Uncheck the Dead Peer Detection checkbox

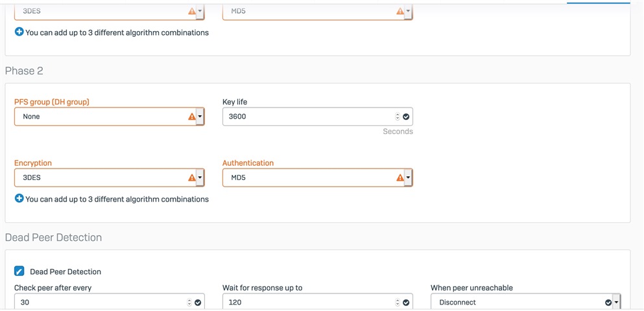click(19, 271)
